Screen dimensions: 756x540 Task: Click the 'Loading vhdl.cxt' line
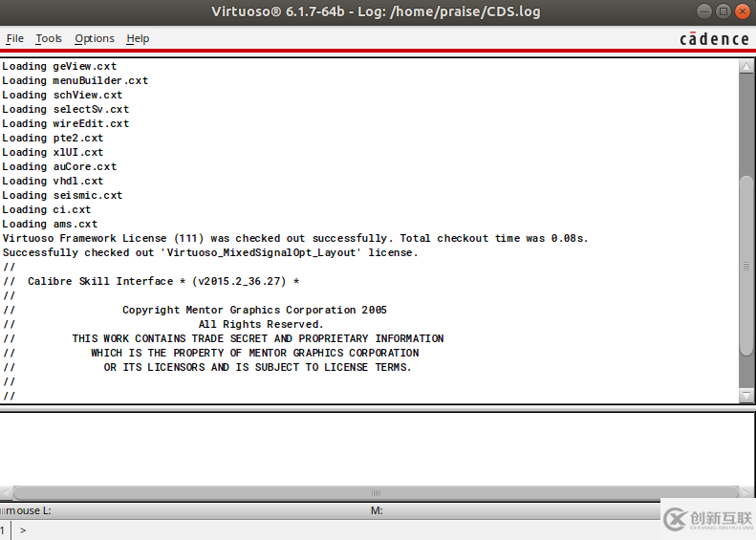click(53, 182)
